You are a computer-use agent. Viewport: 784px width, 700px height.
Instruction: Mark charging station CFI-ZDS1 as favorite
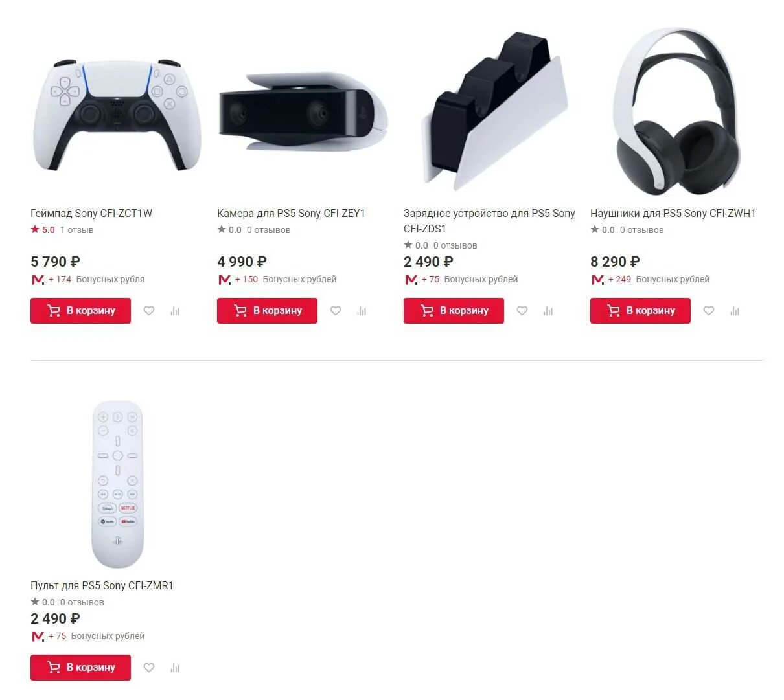tap(522, 311)
